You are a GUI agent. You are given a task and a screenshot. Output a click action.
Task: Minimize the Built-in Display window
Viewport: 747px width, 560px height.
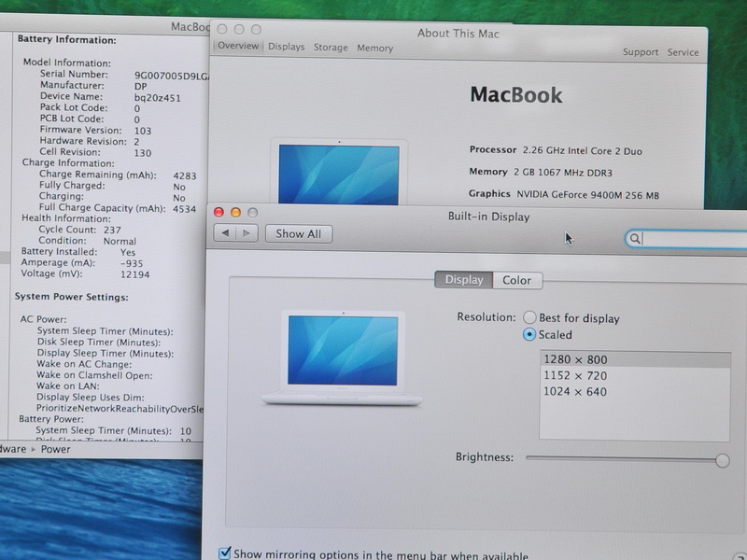236,213
